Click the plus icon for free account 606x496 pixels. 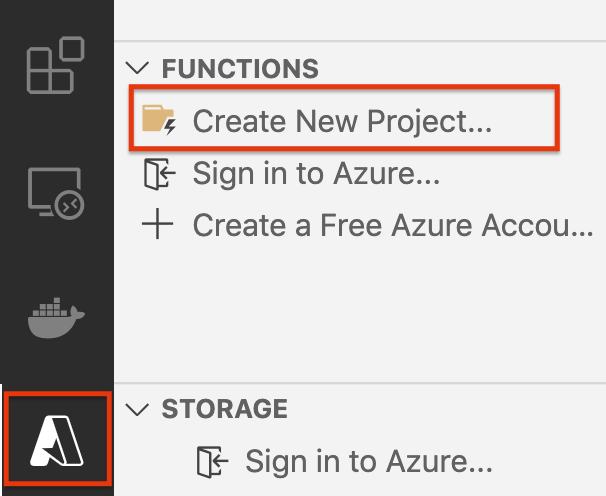(x=157, y=224)
